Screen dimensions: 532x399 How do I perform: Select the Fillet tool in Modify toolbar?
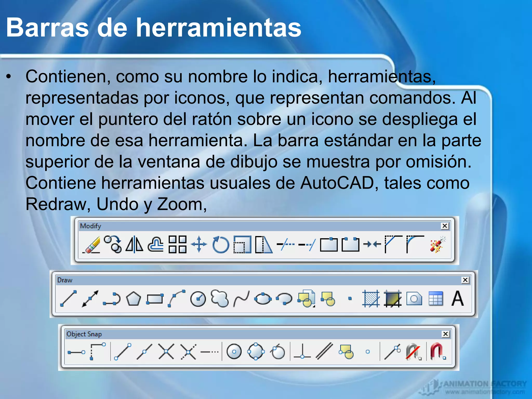click(x=415, y=244)
